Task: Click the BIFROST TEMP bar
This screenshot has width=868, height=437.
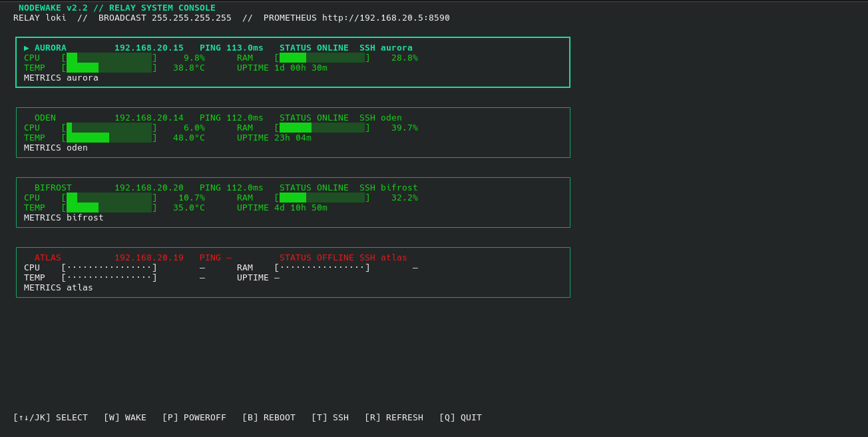Action: coord(109,208)
